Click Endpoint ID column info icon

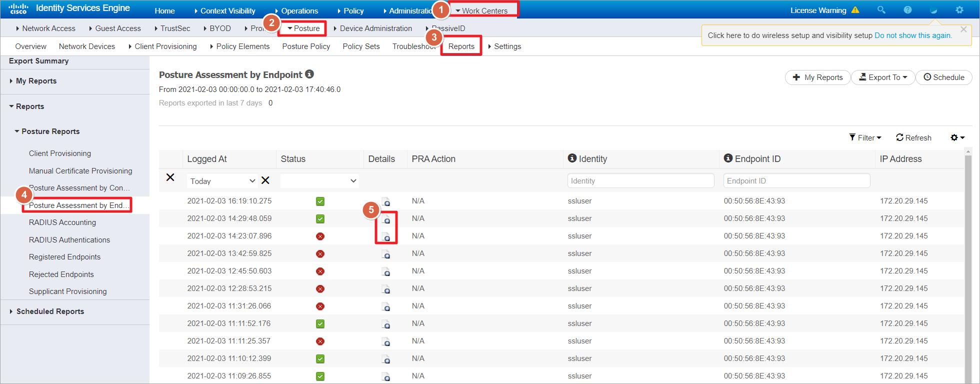[x=728, y=158]
